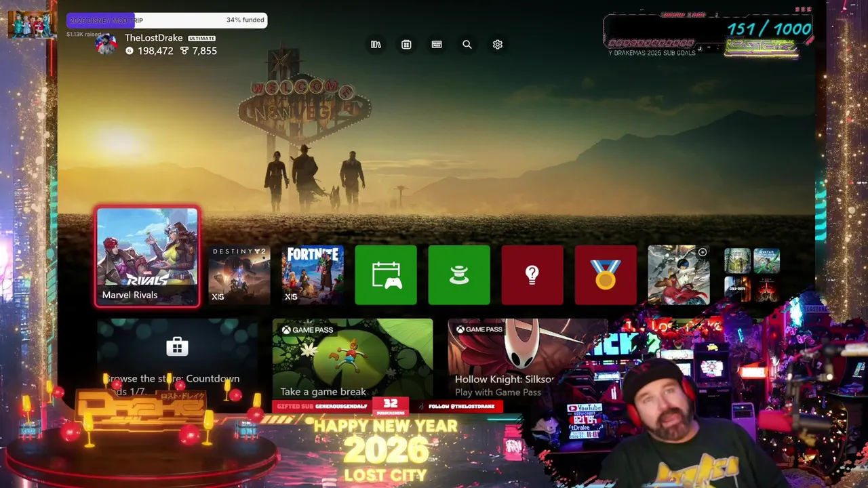
Task: Open the store bag icon tile
Action: point(177,347)
